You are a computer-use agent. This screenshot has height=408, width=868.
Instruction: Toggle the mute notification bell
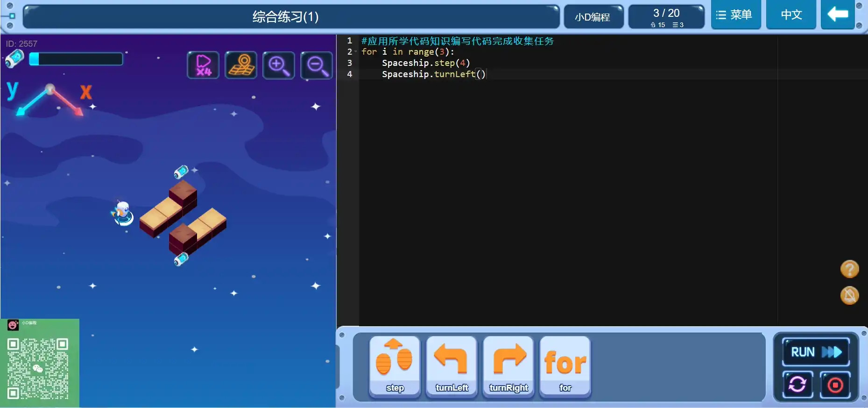[849, 295]
